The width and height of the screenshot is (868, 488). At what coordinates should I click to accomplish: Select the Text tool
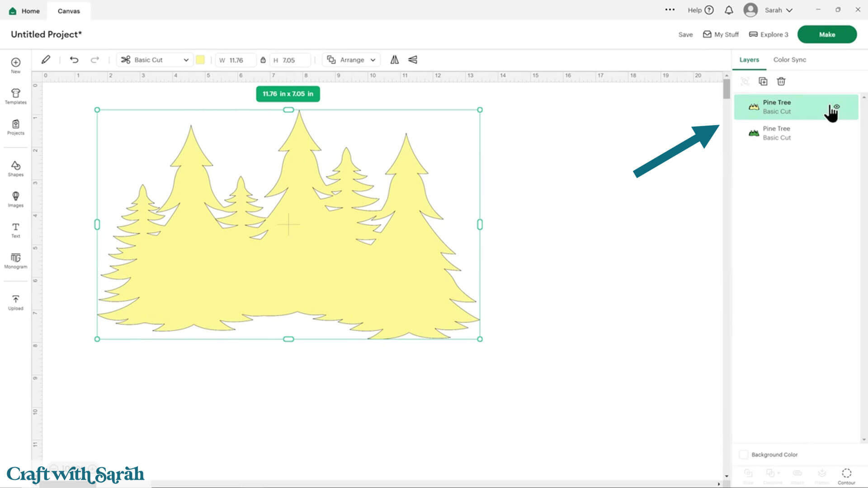tap(15, 230)
